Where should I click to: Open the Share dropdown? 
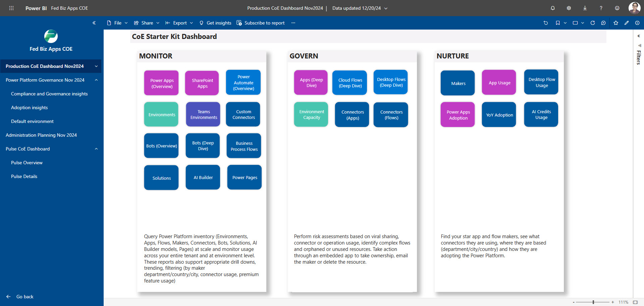pos(147,23)
